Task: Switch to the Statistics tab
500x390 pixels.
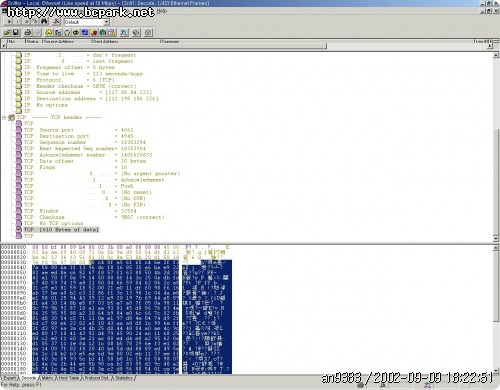Action: click(124, 378)
